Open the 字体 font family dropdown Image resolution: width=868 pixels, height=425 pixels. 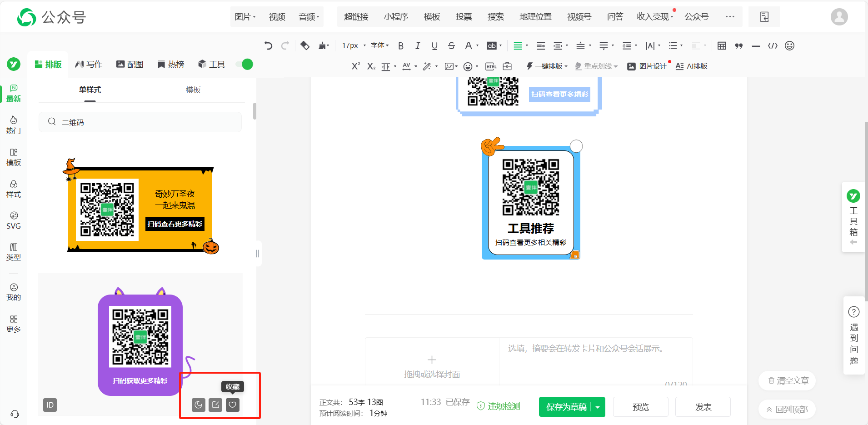coord(379,45)
